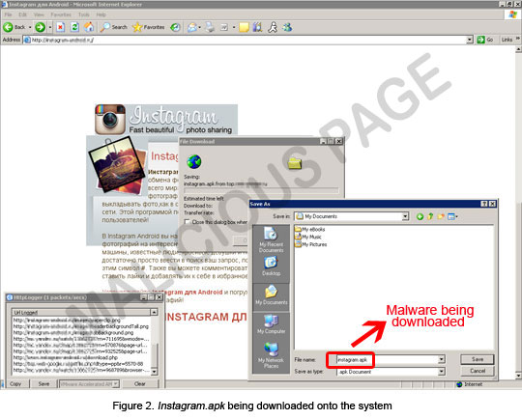Open the Favorites star button
Viewport: 522px width, 420px height.
coord(149,27)
